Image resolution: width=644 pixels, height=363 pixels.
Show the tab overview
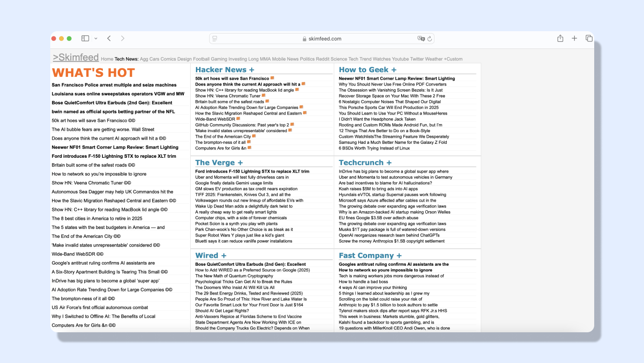589,39
